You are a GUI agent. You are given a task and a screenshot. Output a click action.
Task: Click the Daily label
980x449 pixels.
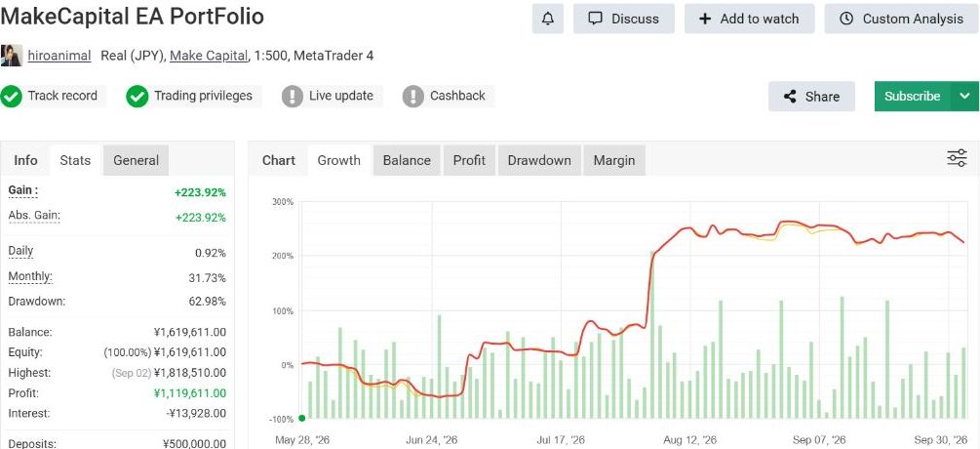pyautogui.click(x=20, y=251)
